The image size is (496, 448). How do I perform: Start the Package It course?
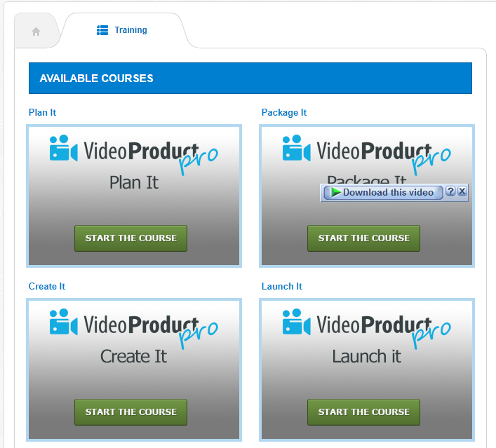[x=363, y=238]
